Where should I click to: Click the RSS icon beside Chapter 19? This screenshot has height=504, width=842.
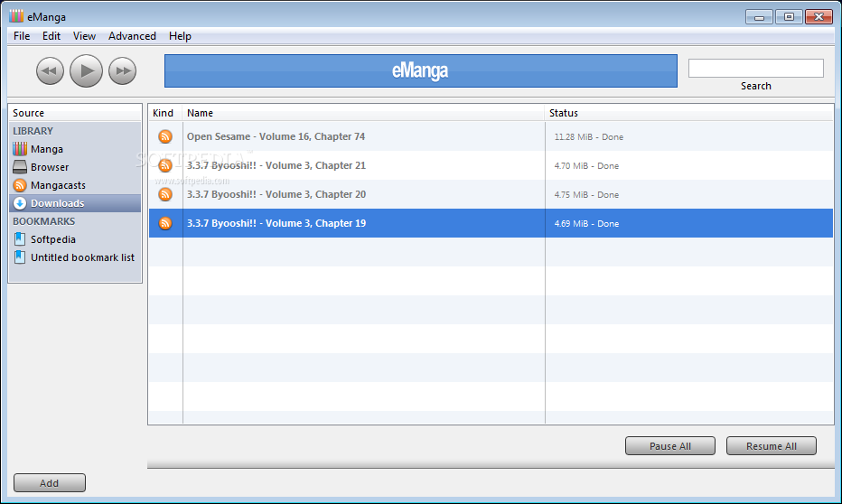(x=165, y=223)
